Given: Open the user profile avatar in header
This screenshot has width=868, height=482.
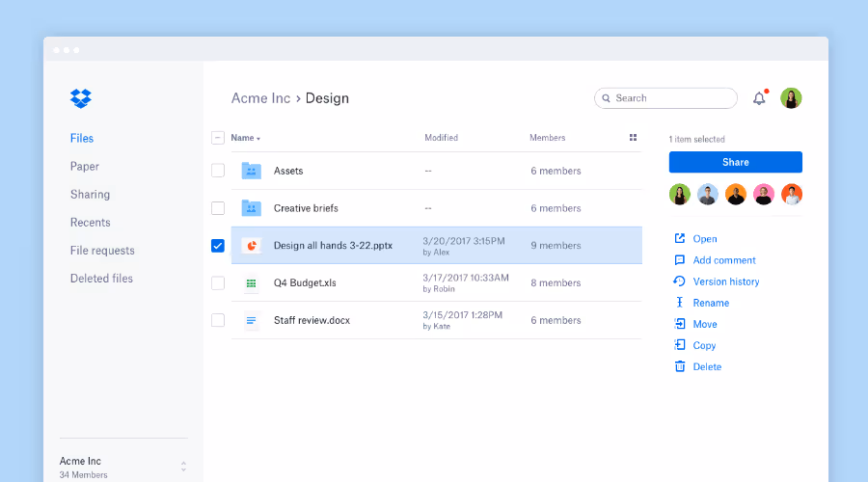Looking at the screenshot, I should click(791, 98).
